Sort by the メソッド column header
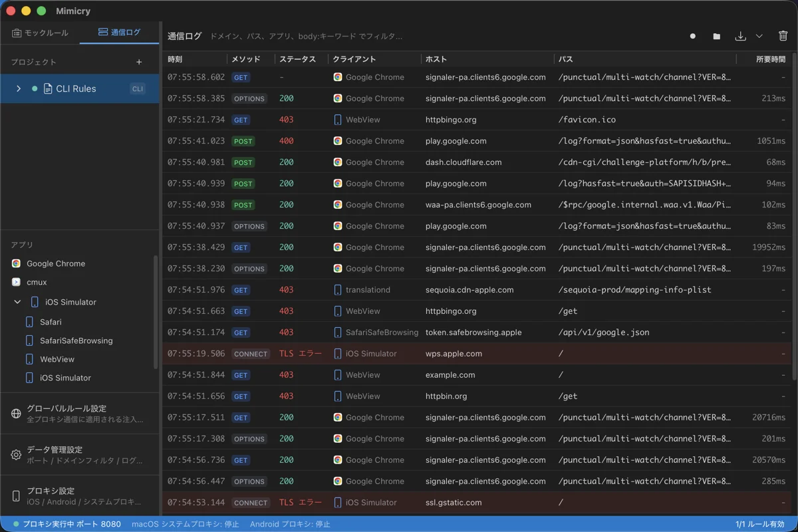798x532 pixels. coord(246,59)
